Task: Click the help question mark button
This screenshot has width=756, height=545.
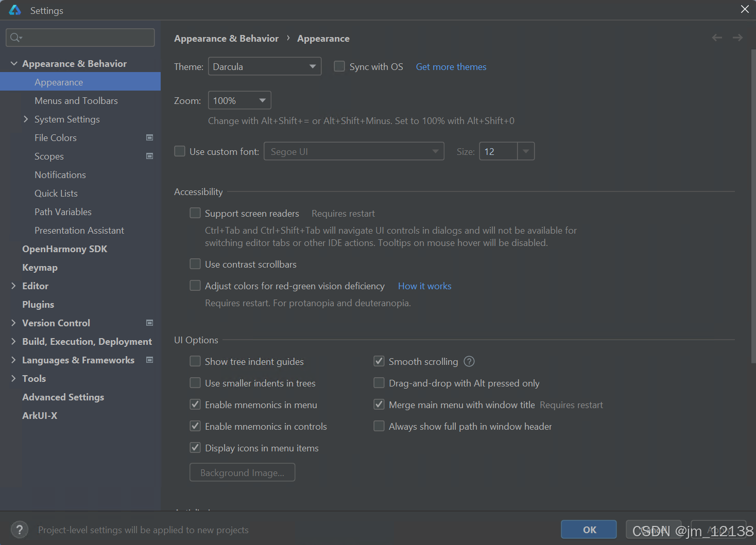Action: 20,530
